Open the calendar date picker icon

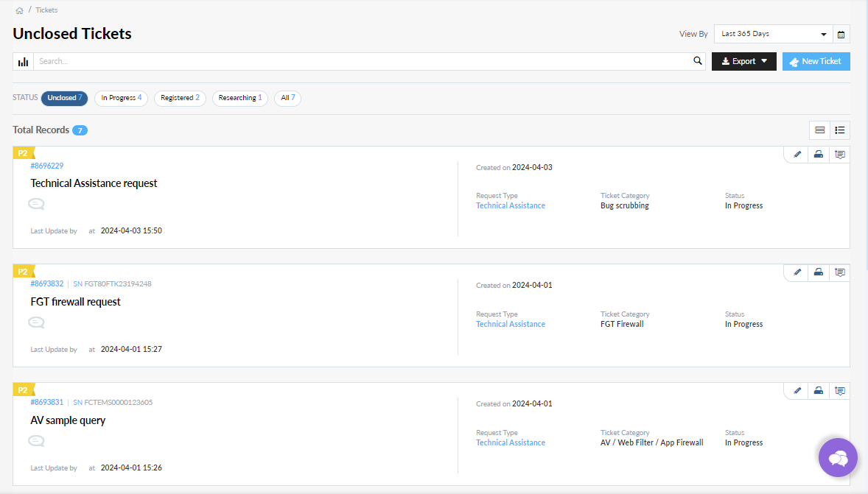click(x=841, y=35)
